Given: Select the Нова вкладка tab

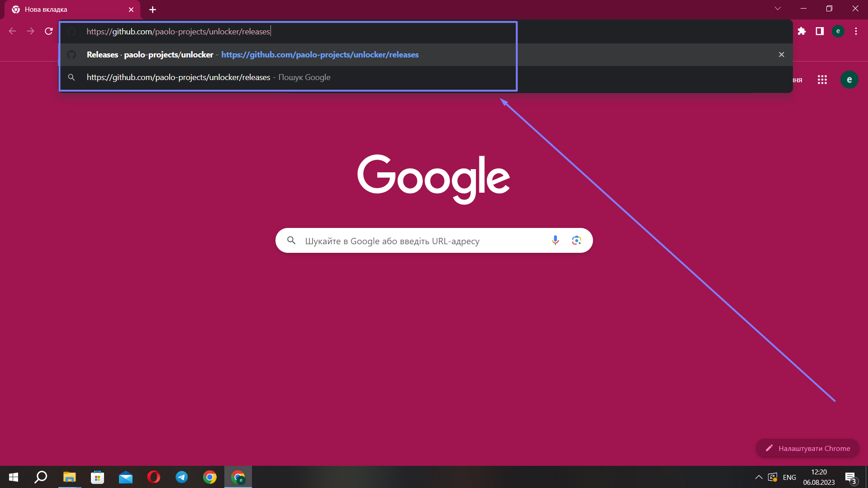Looking at the screenshot, I should tap(72, 9).
